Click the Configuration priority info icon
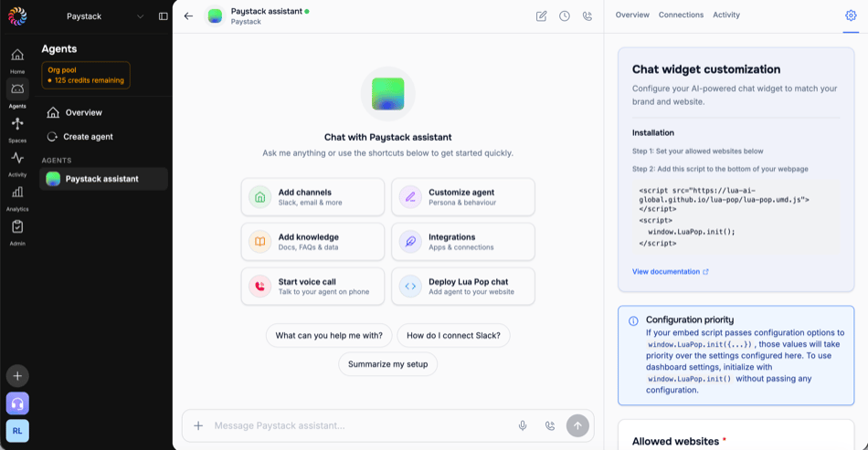 pos(633,321)
